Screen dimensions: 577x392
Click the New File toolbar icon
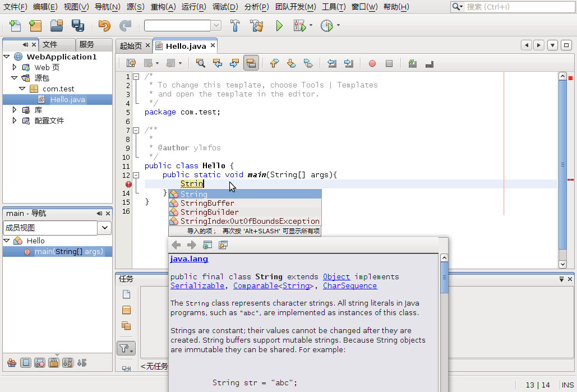tap(15, 26)
